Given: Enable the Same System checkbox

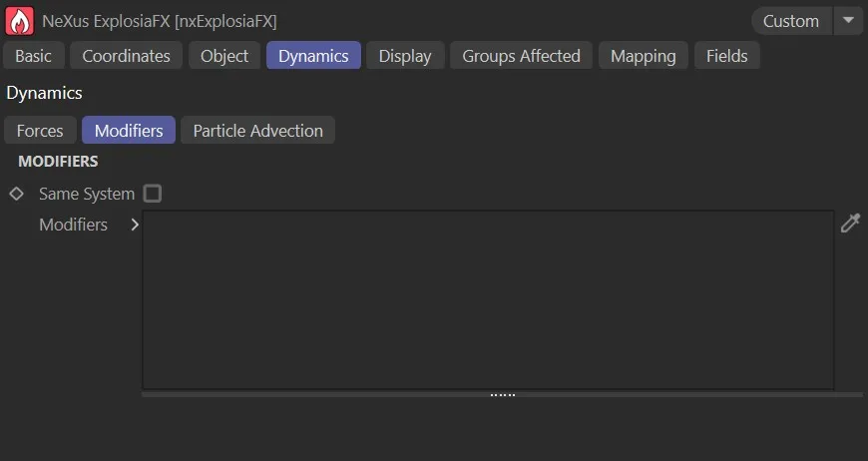Looking at the screenshot, I should point(153,194).
